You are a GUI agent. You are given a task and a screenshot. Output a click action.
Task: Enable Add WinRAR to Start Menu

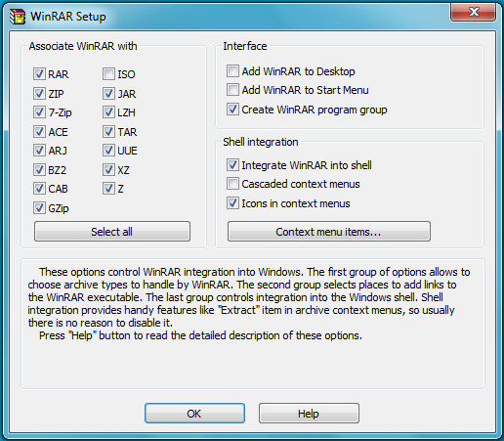(232, 90)
